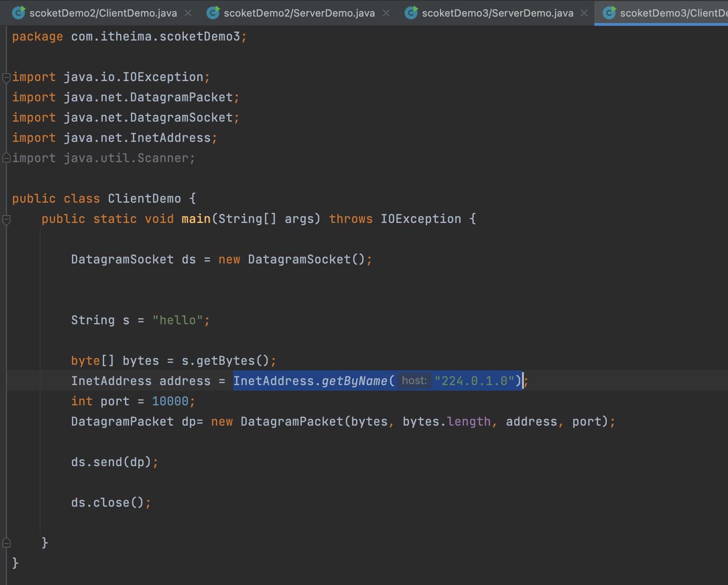Click the ds.send(dp) statement
The height and width of the screenshot is (585, 728).
coord(115,462)
